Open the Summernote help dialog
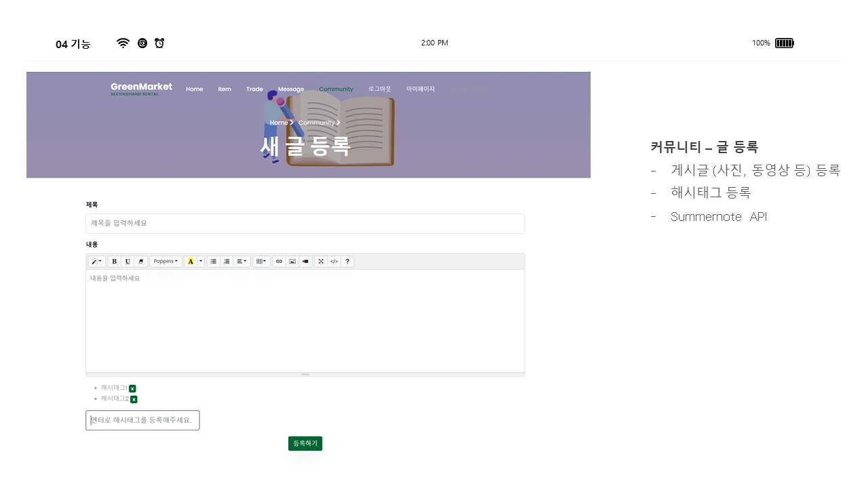This screenshot has width=868, height=488. click(347, 261)
